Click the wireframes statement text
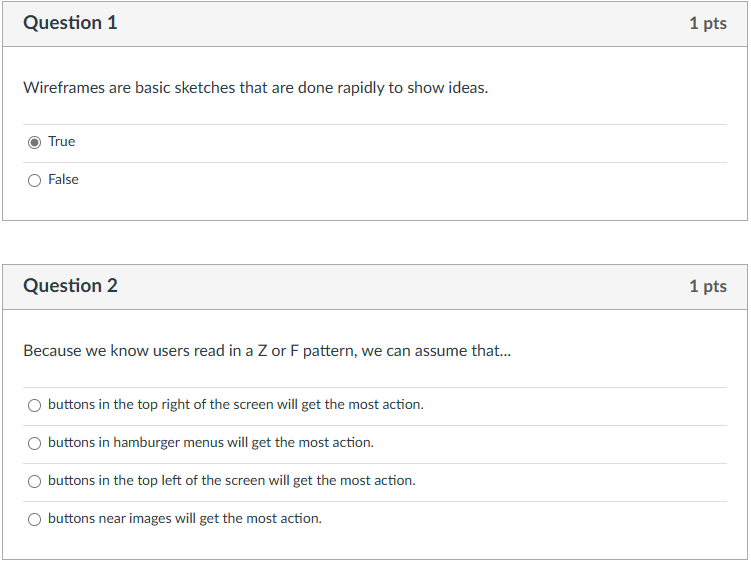 click(256, 88)
